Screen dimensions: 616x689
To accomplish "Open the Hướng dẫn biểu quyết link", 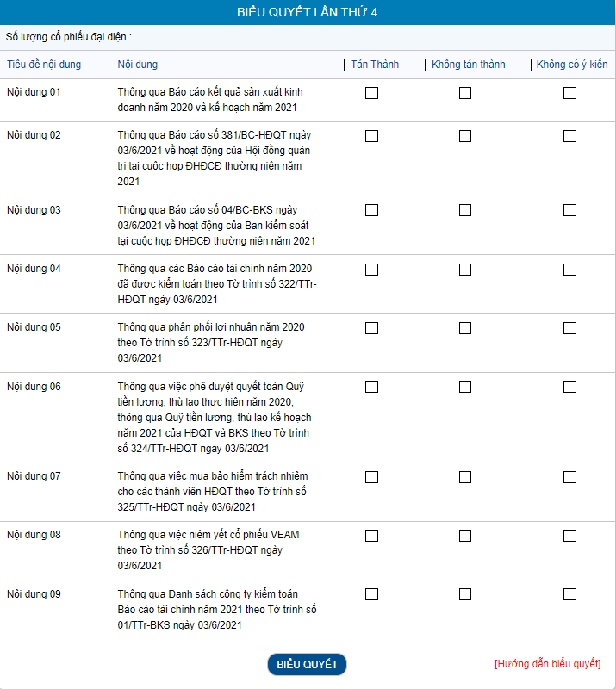I will (x=547, y=663).
